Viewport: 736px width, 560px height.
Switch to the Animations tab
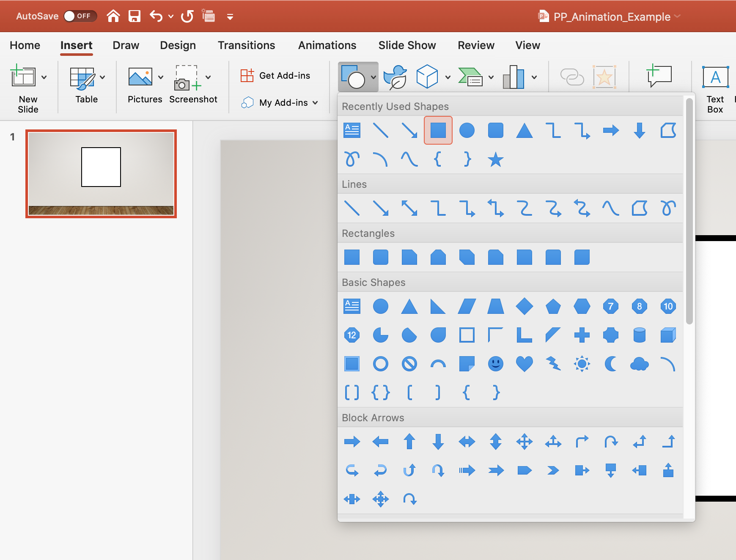coord(327,45)
